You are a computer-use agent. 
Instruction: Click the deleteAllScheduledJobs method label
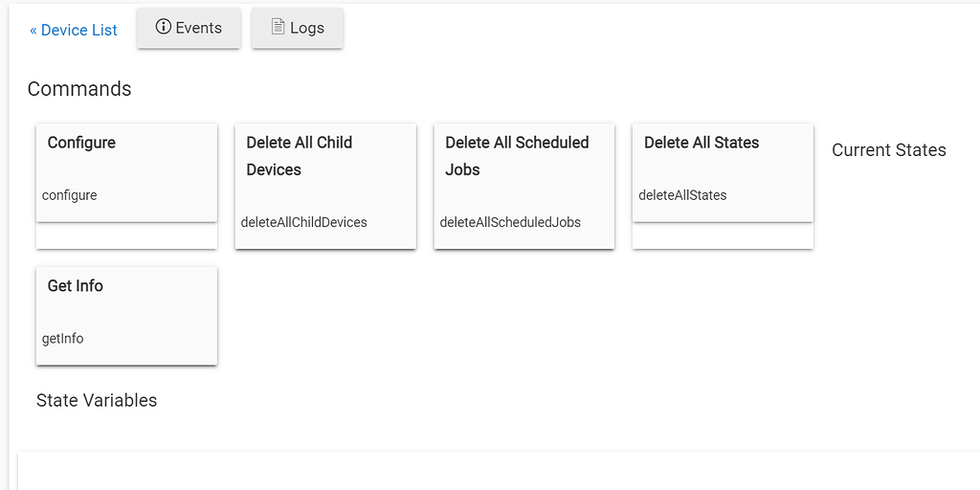tap(510, 222)
